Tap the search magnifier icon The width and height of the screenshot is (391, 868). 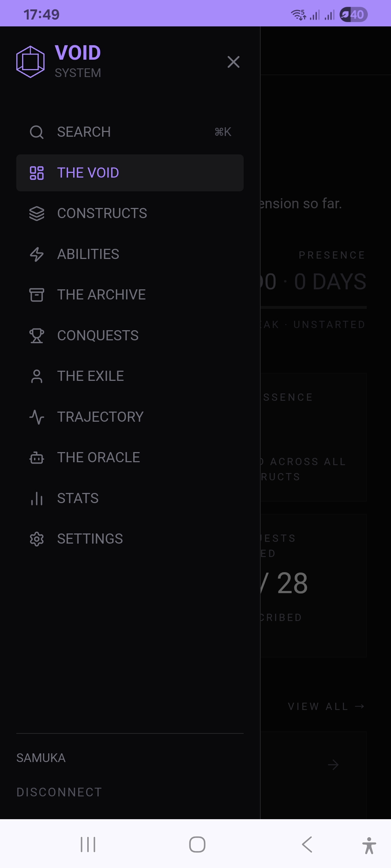tap(37, 132)
